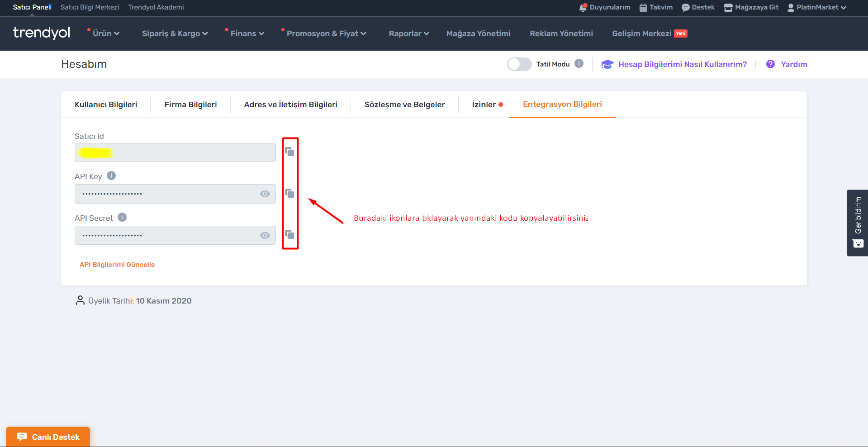
Task: Open Gelişim Merkezi menu
Action: pyautogui.click(x=650, y=33)
